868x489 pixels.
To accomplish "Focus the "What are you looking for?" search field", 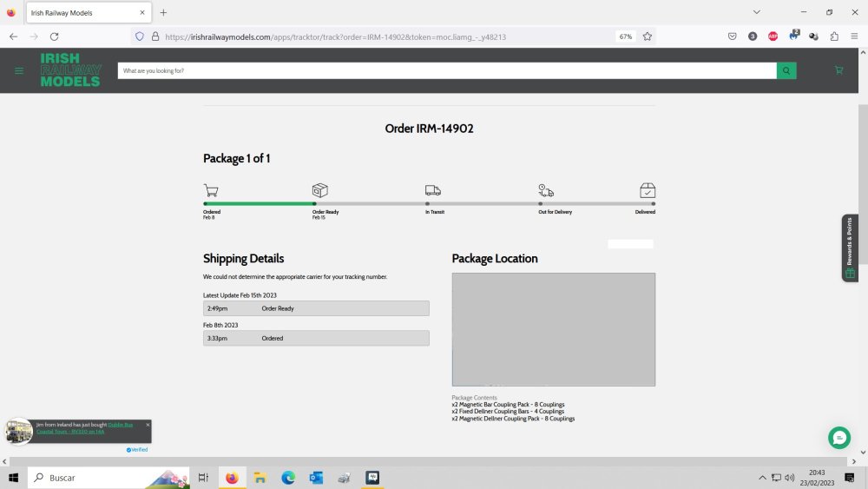I will (x=447, y=70).
